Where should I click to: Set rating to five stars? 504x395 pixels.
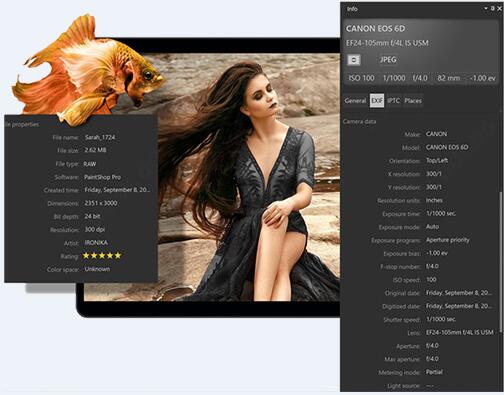[x=118, y=256]
